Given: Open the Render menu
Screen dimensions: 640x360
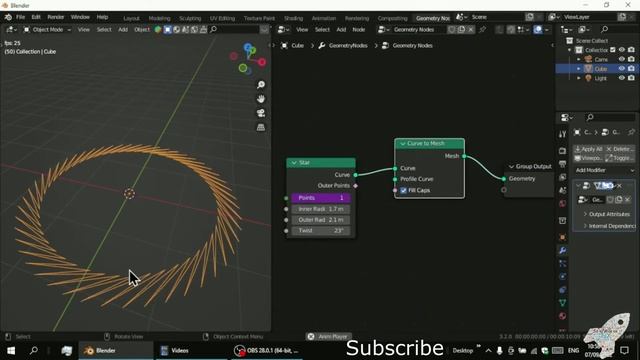Looking at the screenshot, I should tap(56, 17).
